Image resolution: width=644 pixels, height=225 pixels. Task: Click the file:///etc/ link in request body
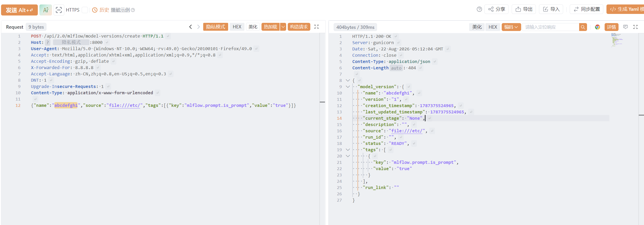click(x=124, y=105)
